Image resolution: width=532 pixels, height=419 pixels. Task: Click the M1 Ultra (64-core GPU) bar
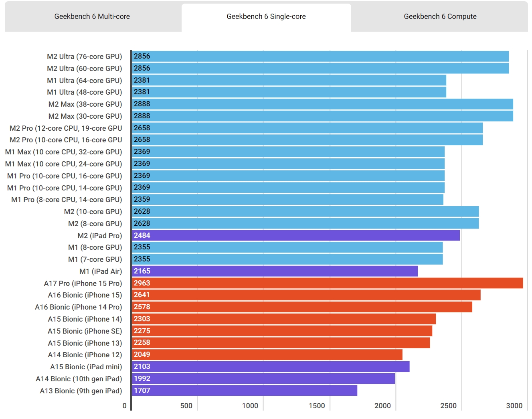click(289, 80)
